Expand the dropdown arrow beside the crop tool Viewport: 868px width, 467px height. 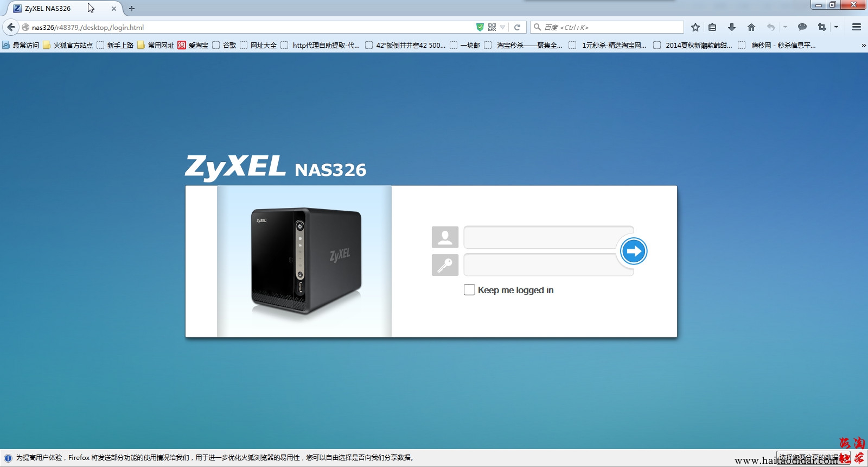(836, 27)
